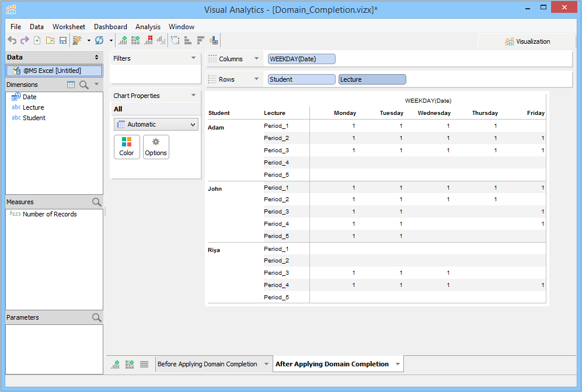The height and width of the screenshot is (392, 582).
Task: Click the search icon in Measures panel
Action: click(96, 202)
